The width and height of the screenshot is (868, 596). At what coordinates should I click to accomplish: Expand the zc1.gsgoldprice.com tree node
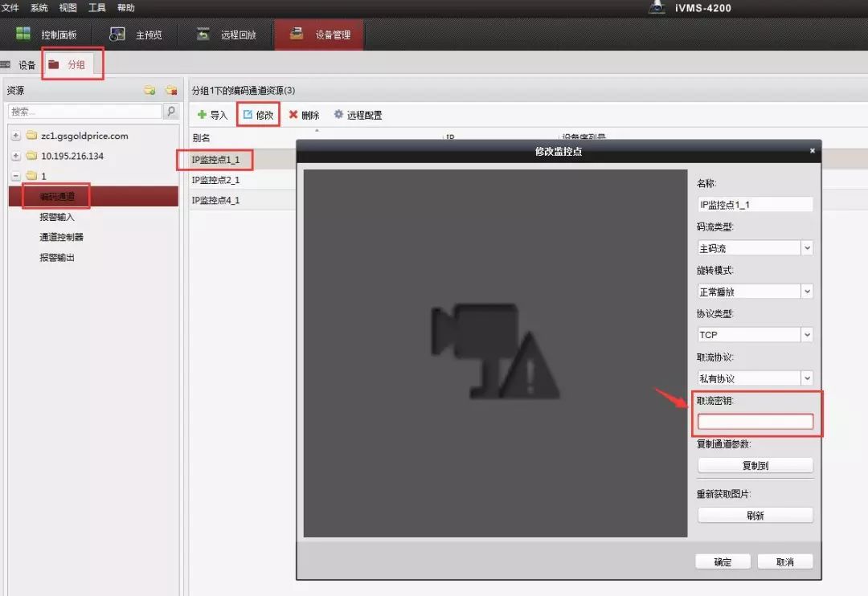16,136
